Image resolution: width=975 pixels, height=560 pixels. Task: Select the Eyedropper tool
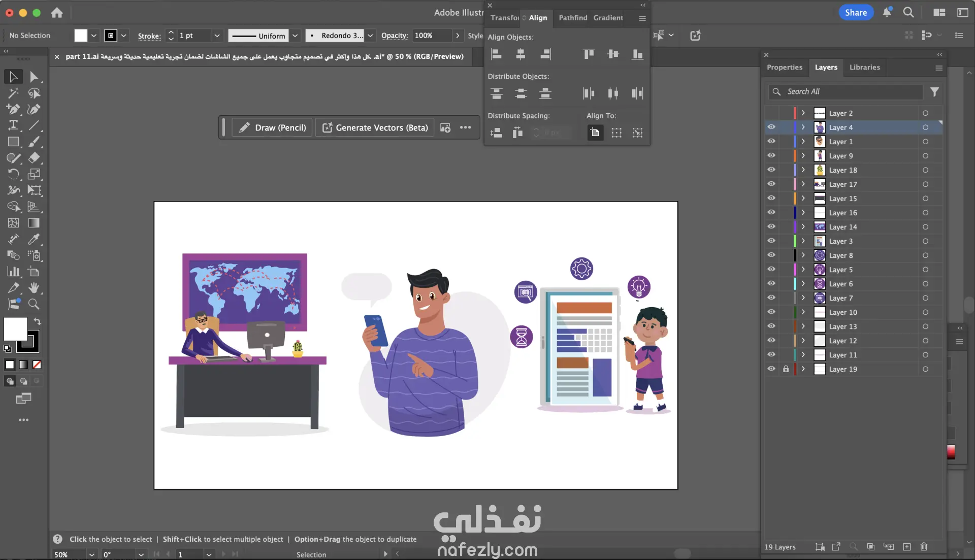click(x=34, y=239)
